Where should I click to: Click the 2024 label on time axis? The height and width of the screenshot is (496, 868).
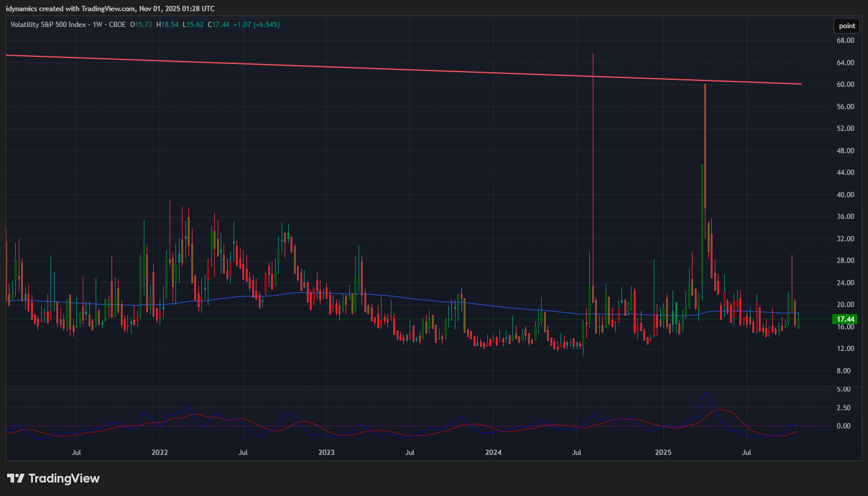494,453
